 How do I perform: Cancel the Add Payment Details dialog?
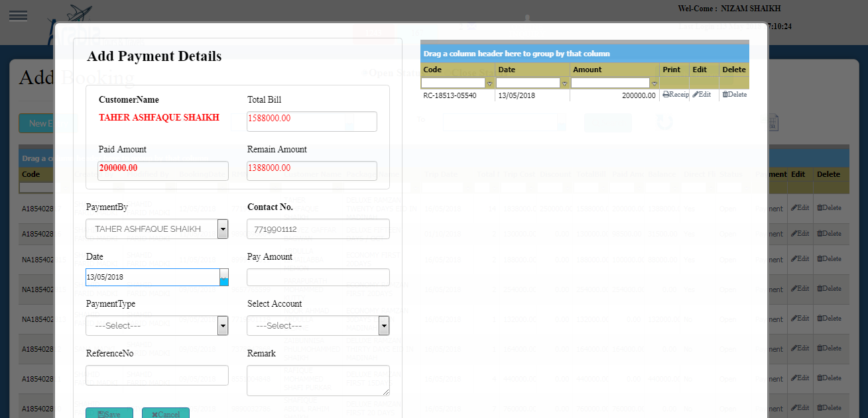(166, 413)
